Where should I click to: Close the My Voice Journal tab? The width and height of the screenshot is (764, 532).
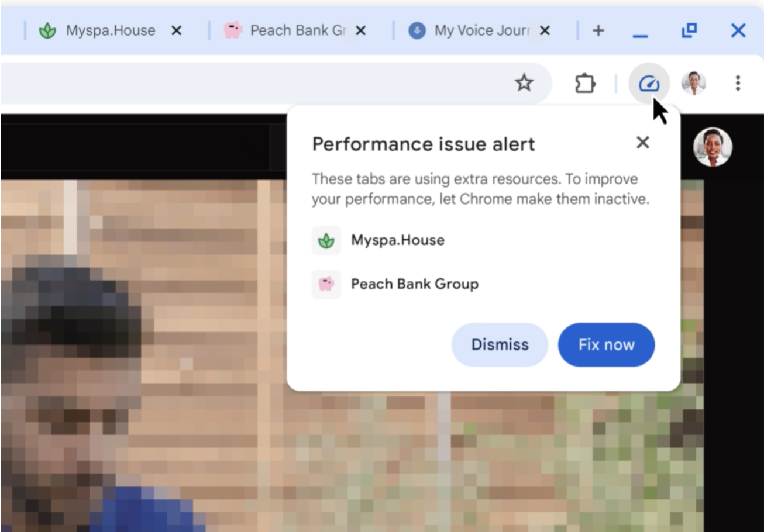pos(545,31)
